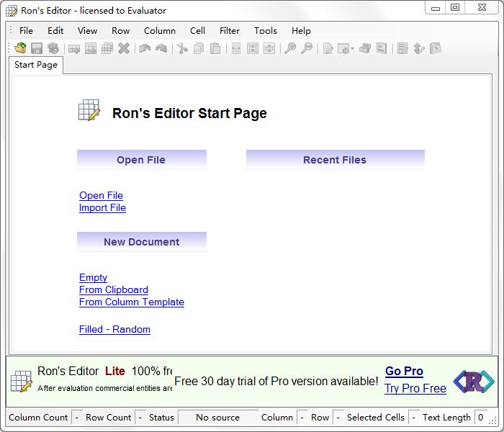Click the magnifier zoom in icon
The image size is (504, 432).
[x=290, y=48]
